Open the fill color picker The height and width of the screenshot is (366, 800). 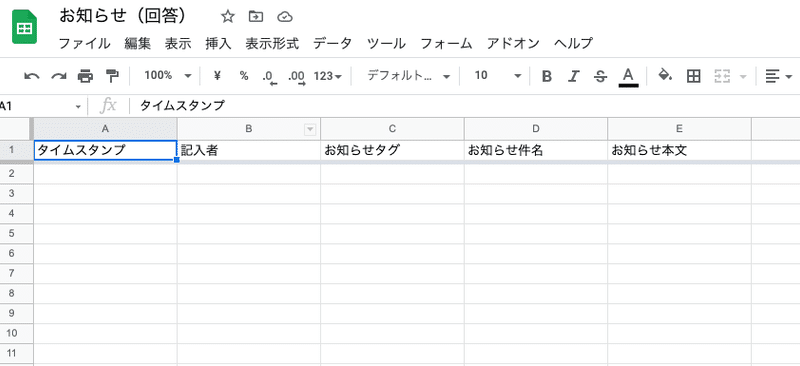[665, 76]
